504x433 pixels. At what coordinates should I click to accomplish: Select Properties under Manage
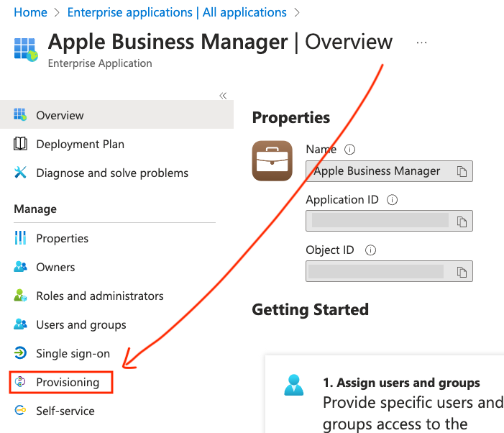[62, 238]
